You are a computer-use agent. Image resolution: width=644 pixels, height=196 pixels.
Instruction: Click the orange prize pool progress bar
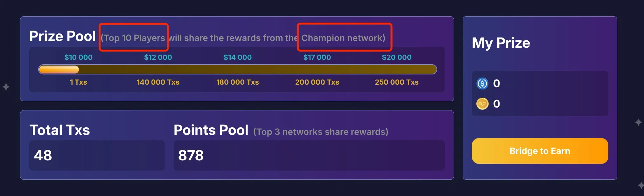tap(237, 69)
